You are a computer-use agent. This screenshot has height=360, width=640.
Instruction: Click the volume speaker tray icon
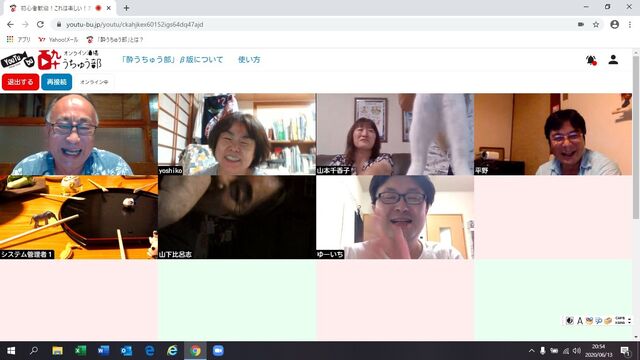577,351
